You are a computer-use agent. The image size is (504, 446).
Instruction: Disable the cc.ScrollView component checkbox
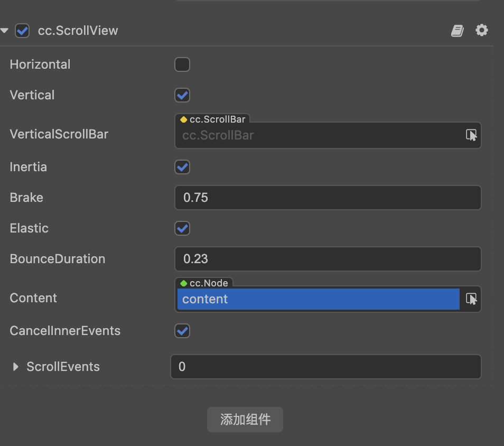click(x=22, y=31)
